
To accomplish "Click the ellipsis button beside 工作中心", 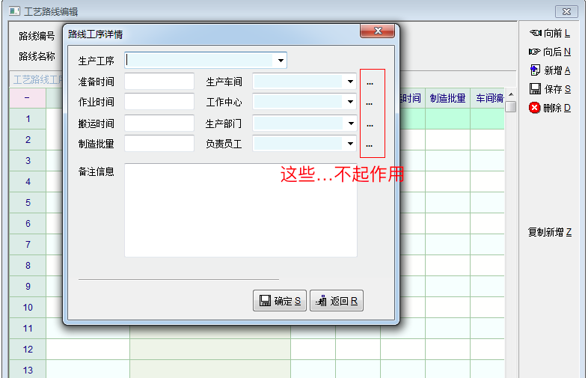I will [370, 103].
